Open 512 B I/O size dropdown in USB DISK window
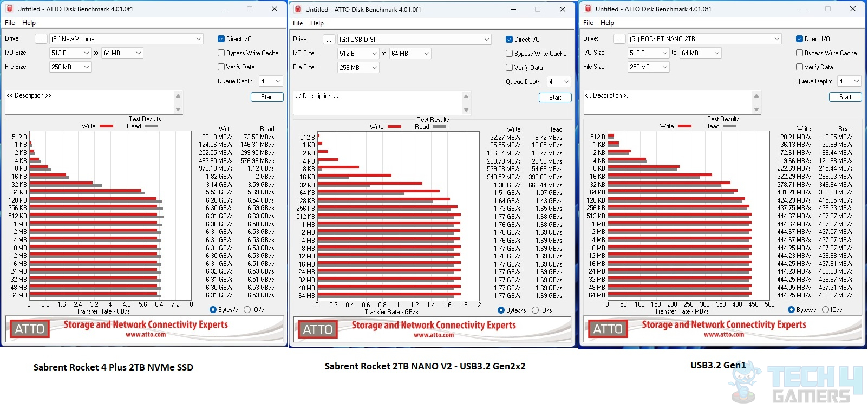868x409 pixels. pyautogui.click(x=358, y=54)
